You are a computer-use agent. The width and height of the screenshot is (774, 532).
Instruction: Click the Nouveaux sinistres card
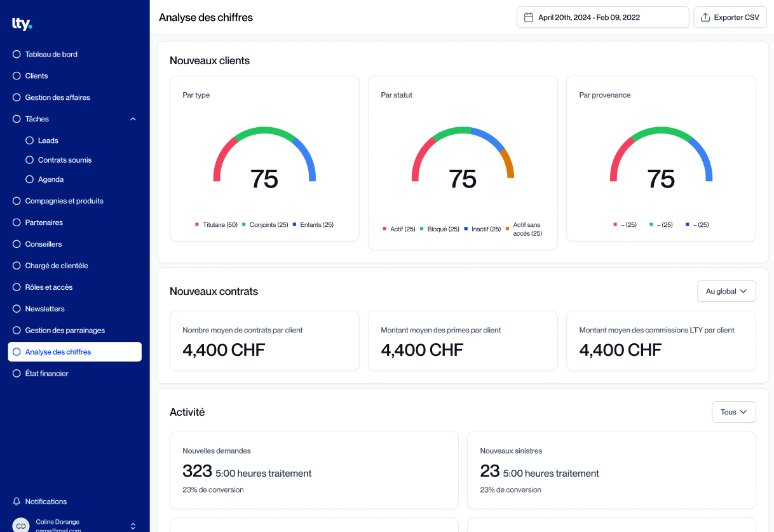click(611, 470)
